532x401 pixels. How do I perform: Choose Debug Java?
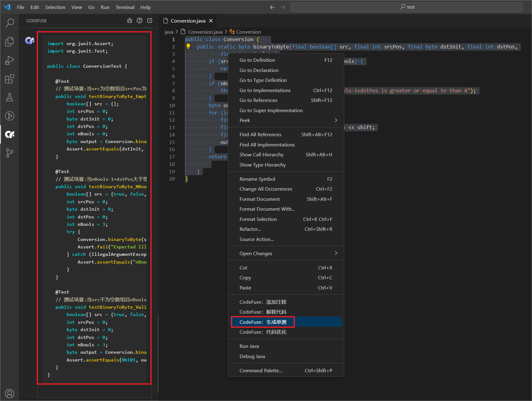click(x=286, y=356)
